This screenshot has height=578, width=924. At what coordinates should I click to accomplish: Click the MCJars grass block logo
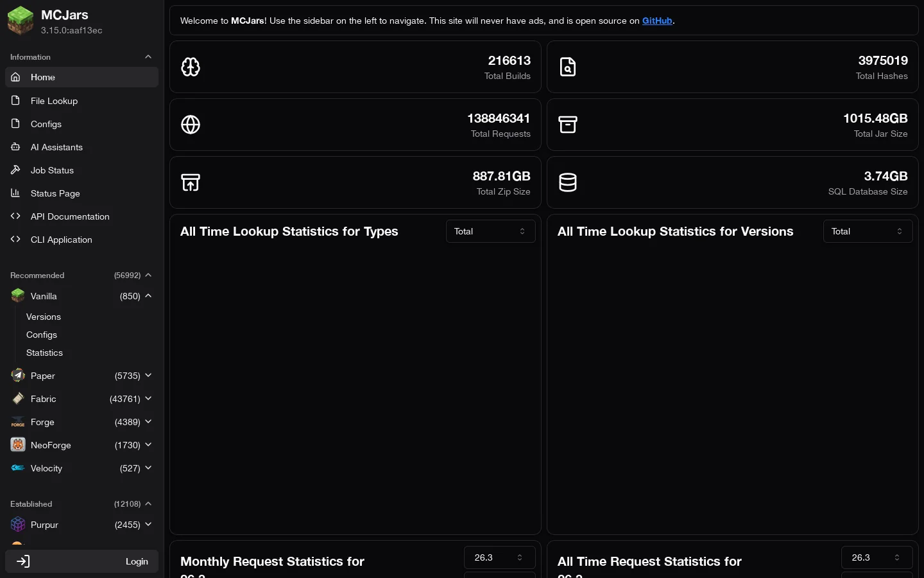point(21,21)
